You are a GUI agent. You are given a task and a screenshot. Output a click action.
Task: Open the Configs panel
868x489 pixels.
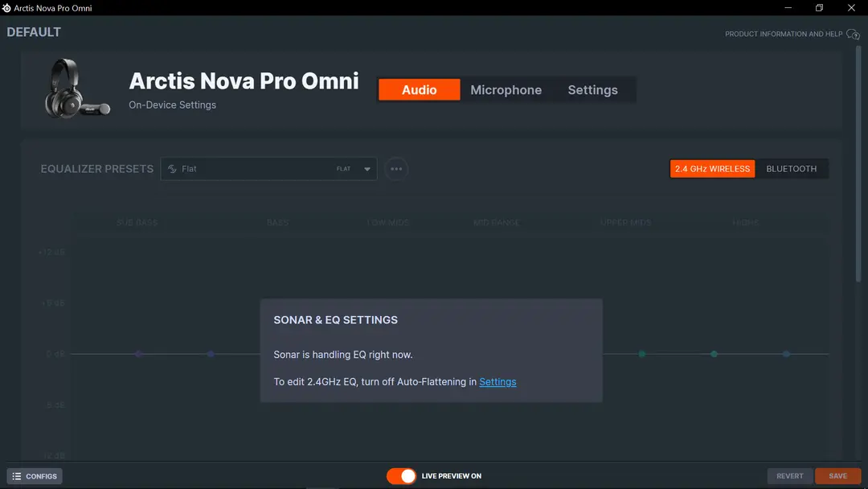pyautogui.click(x=35, y=476)
